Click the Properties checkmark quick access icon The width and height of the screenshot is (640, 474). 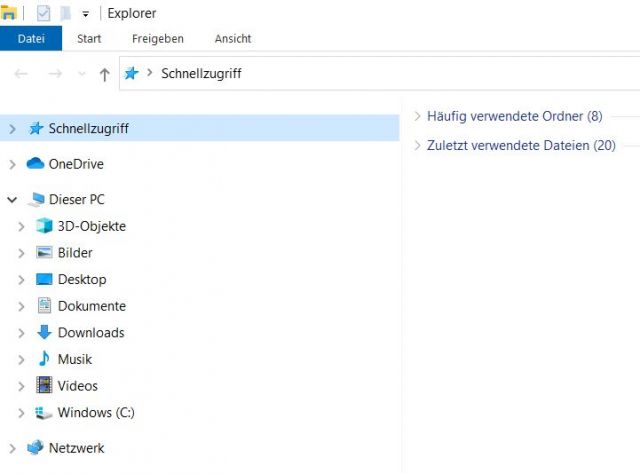[x=43, y=13]
